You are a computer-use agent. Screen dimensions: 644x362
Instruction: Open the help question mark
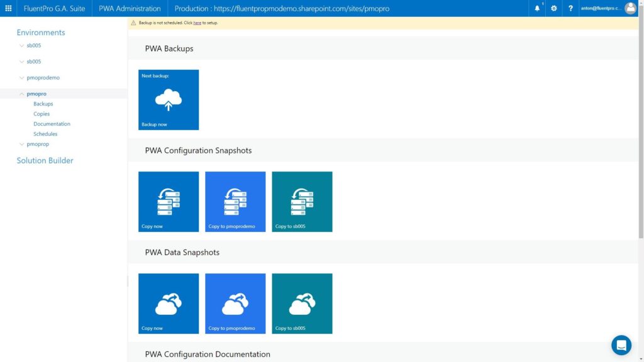(x=570, y=8)
